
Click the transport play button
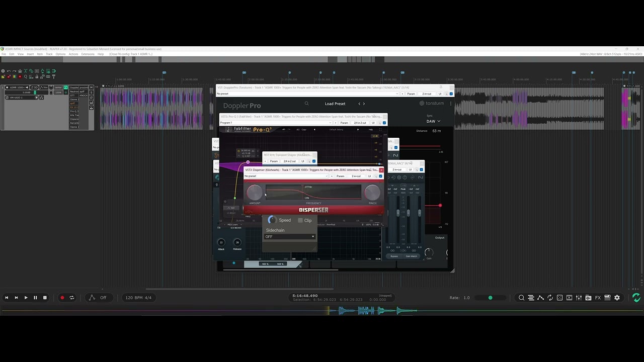pyautogui.click(x=26, y=298)
